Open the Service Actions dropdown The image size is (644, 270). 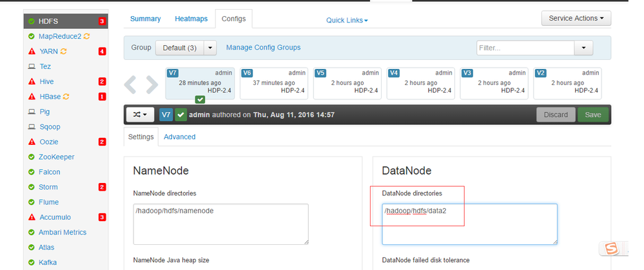pyautogui.click(x=576, y=19)
